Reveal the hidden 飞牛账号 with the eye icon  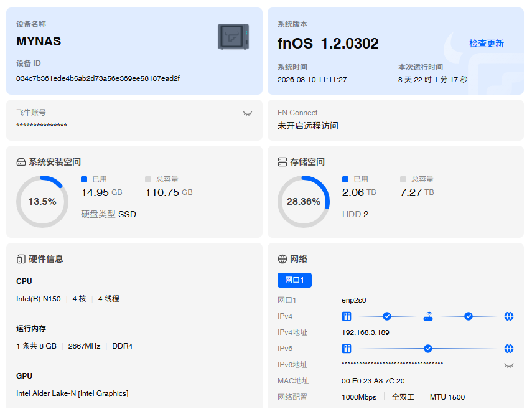[x=248, y=113]
